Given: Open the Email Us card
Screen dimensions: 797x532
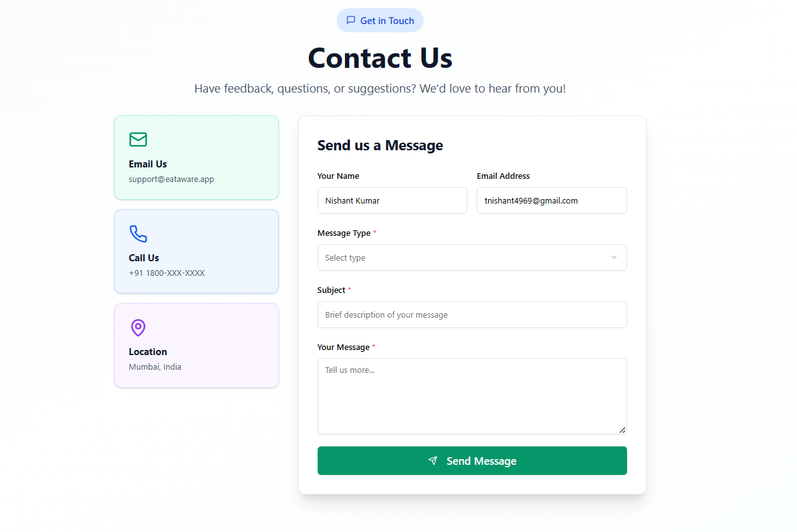Looking at the screenshot, I should click(197, 157).
